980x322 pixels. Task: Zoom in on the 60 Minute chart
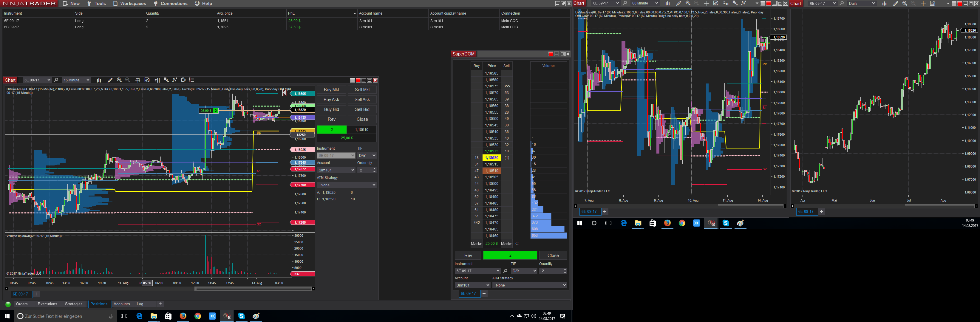[688, 3]
